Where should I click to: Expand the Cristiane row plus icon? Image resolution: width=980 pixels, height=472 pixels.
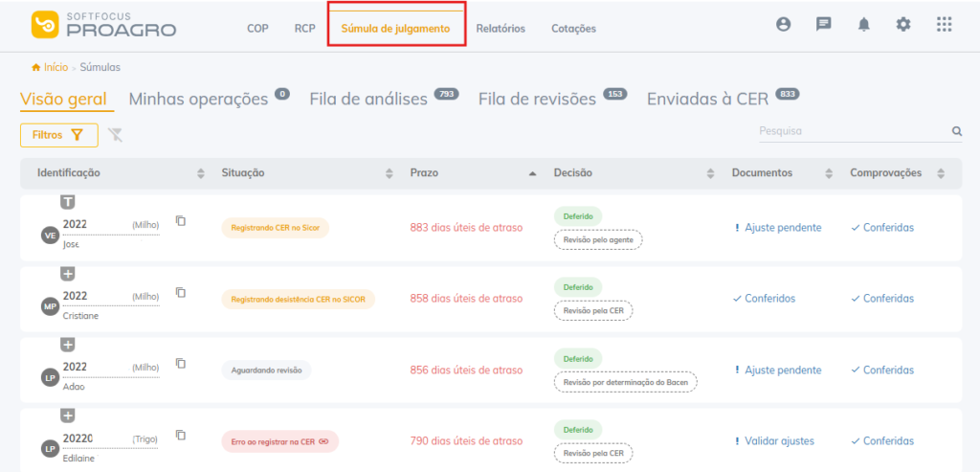[68, 274]
